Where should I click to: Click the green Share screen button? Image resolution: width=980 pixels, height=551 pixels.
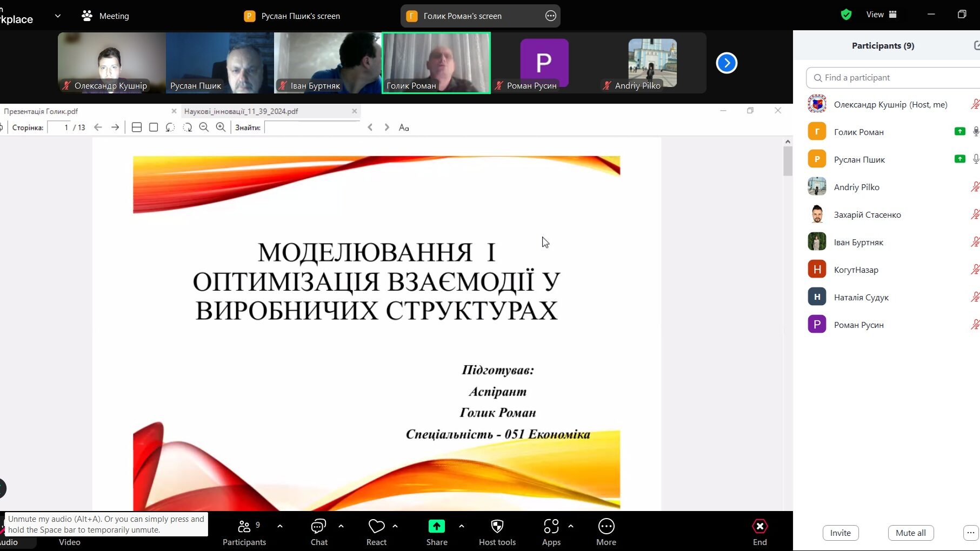[x=436, y=527]
